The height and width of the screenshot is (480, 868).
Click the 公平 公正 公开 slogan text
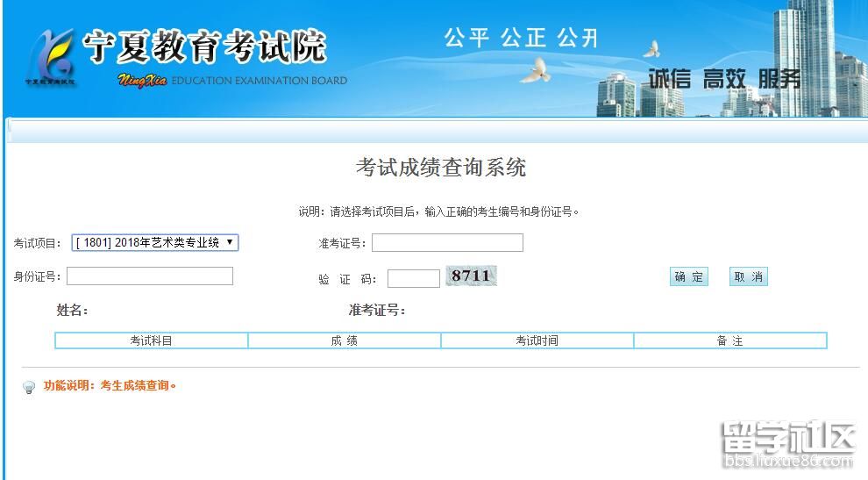[x=521, y=38]
